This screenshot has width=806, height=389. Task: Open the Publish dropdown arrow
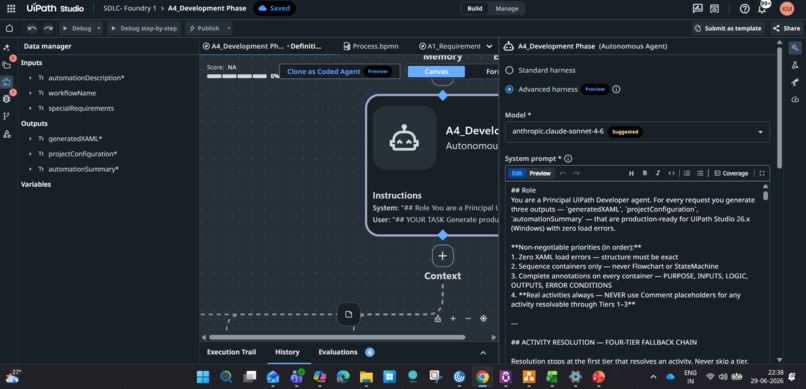point(229,28)
